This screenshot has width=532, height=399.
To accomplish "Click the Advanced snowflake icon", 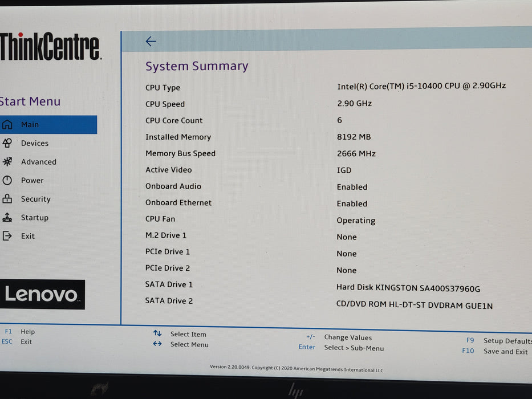I will 7,161.
